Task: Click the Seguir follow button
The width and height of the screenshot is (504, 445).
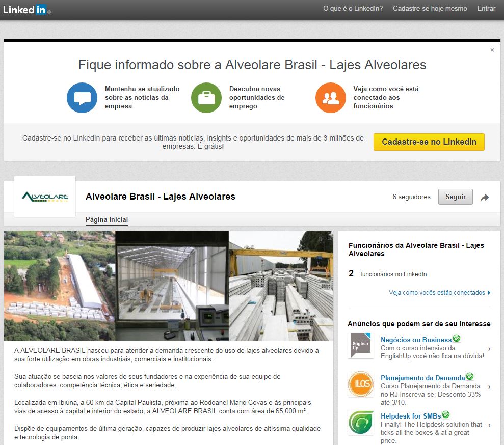Action: [x=456, y=197]
